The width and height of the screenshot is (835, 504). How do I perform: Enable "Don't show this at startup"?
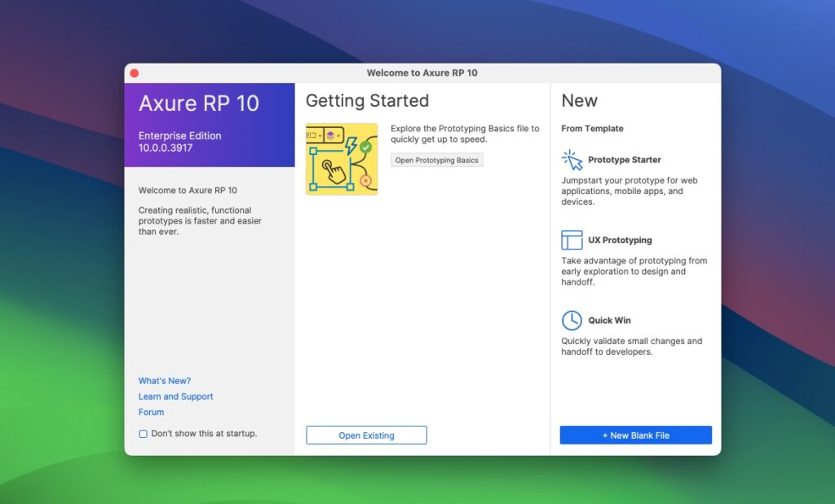tap(144, 433)
